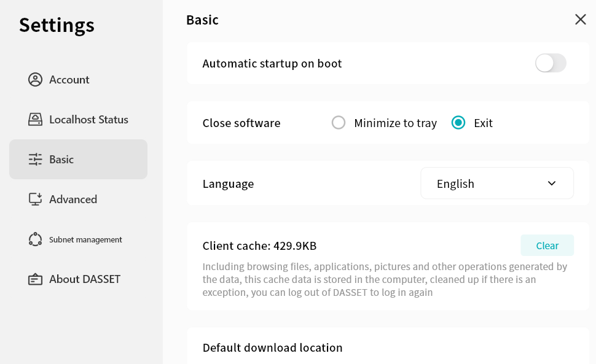Enable Automatic startup on boot switch
Viewport: 596px width, 364px height.
tap(550, 63)
